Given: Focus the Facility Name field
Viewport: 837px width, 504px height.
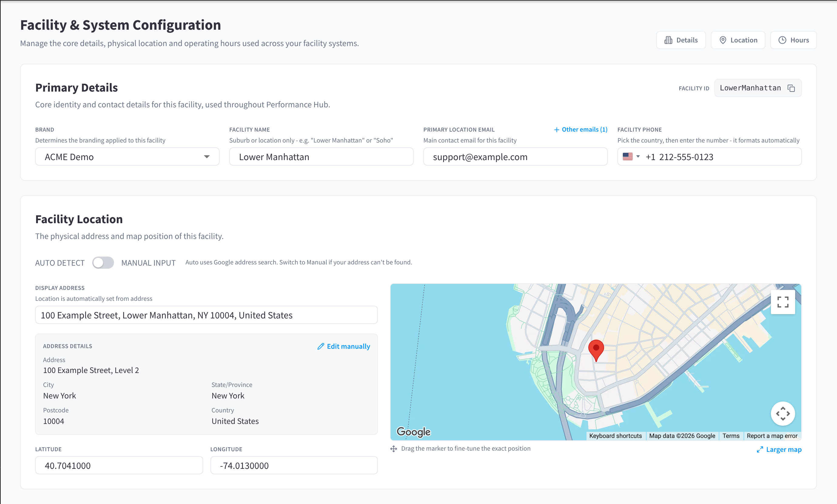Looking at the screenshot, I should pyautogui.click(x=321, y=157).
